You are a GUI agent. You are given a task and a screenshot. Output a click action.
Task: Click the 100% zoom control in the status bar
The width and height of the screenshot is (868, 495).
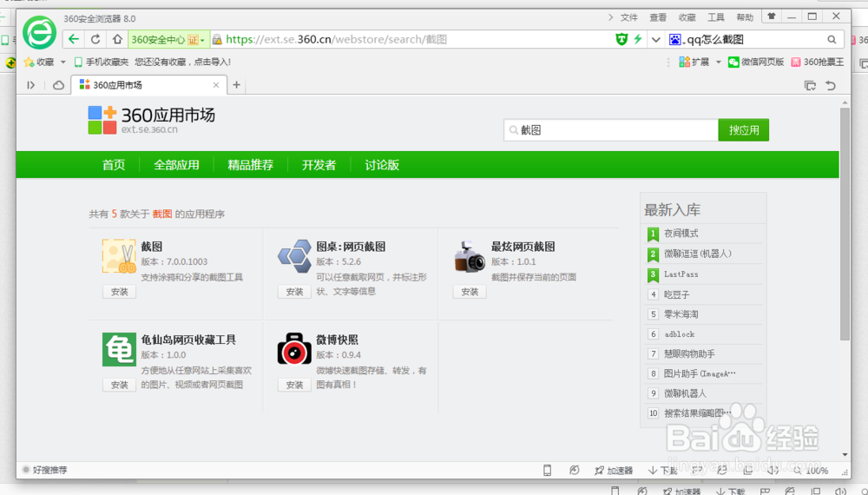812,471
